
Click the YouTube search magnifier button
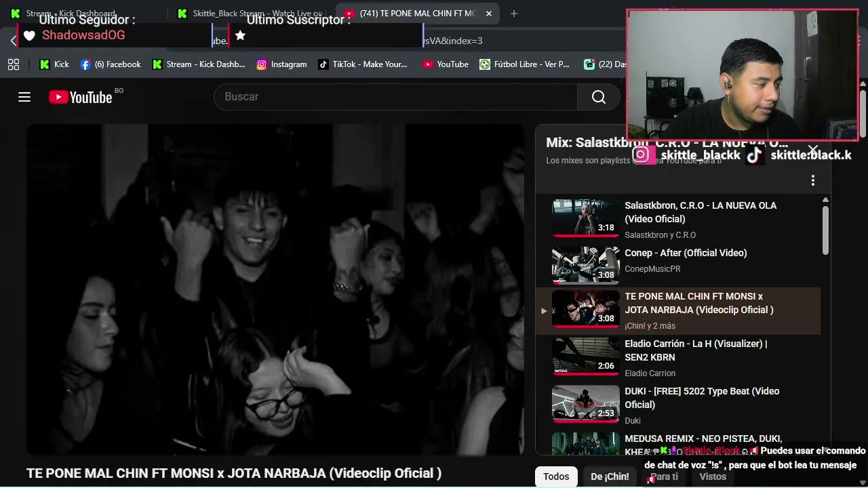[598, 97]
